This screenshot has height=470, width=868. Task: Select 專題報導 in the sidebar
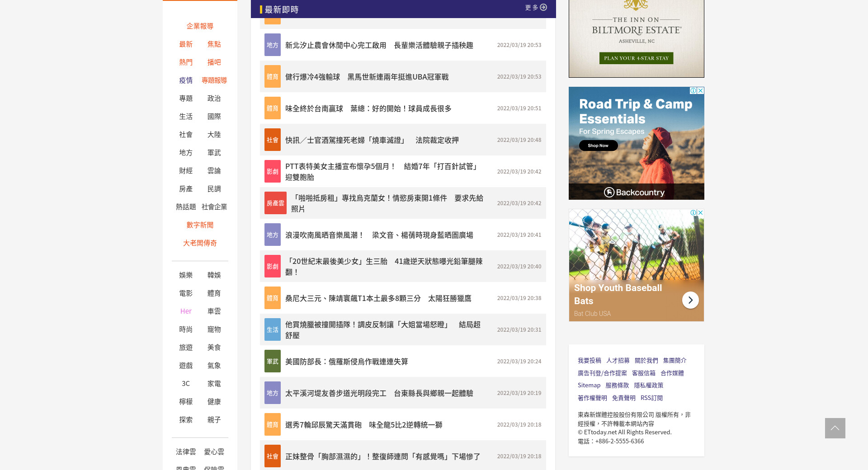(214, 80)
